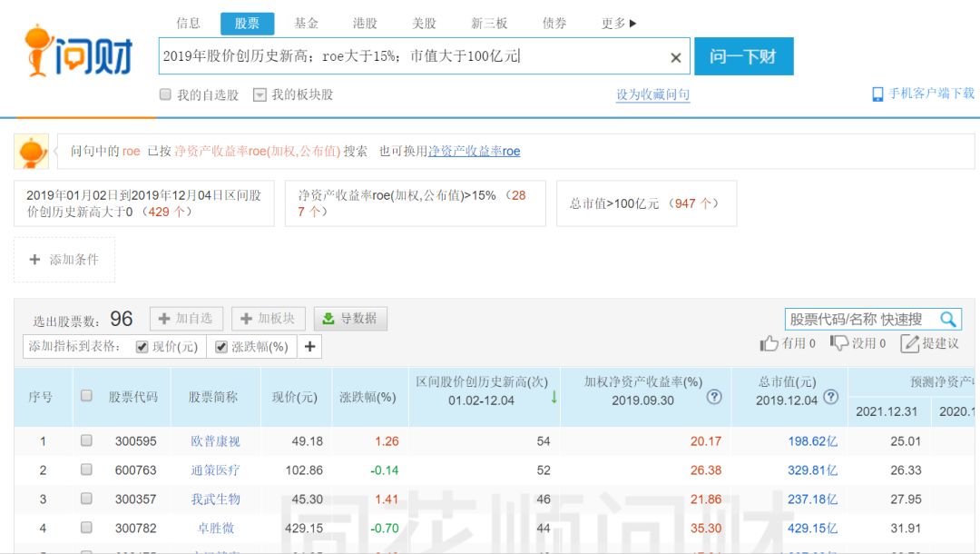Clear the search query with the × icon
Image resolution: width=980 pixels, height=554 pixels.
(675, 56)
